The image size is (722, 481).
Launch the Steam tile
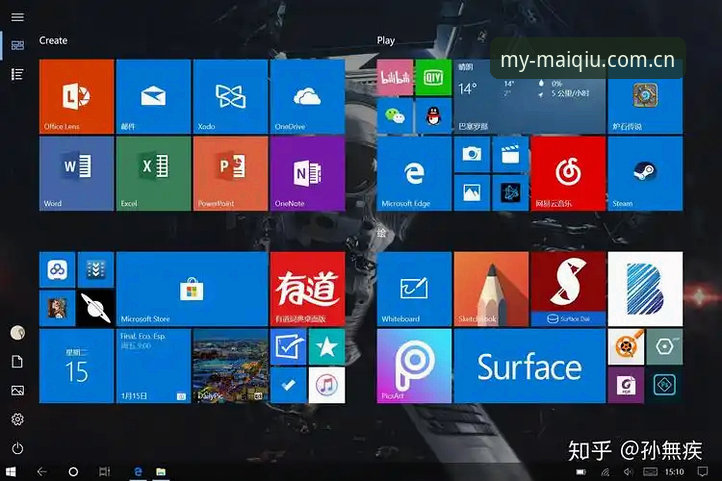[x=645, y=174]
